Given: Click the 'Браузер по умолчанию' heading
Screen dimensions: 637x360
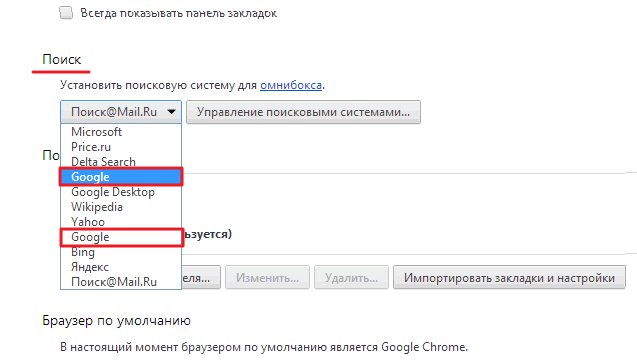Looking at the screenshot, I should pyautogui.click(x=117, y=321).
